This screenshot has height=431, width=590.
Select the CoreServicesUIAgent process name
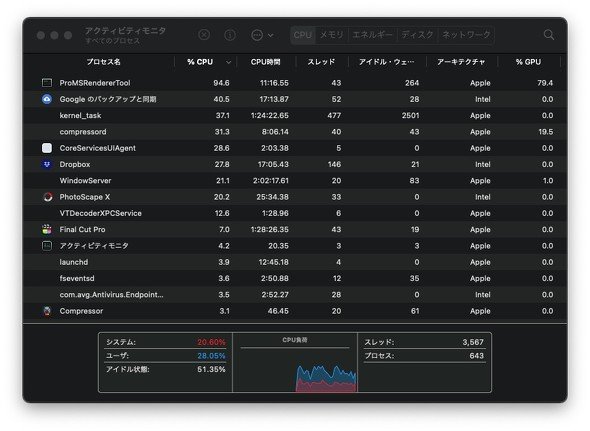point(97,148)
